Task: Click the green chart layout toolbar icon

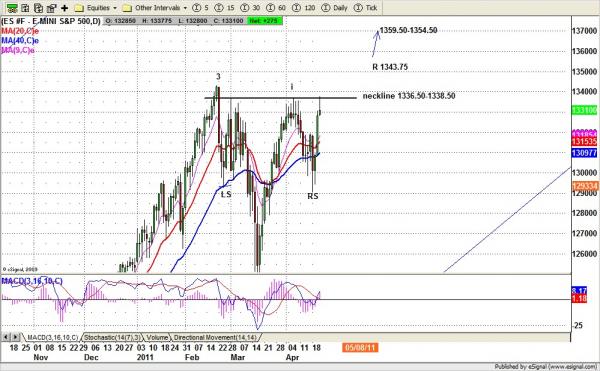Action: pos(12,8)
